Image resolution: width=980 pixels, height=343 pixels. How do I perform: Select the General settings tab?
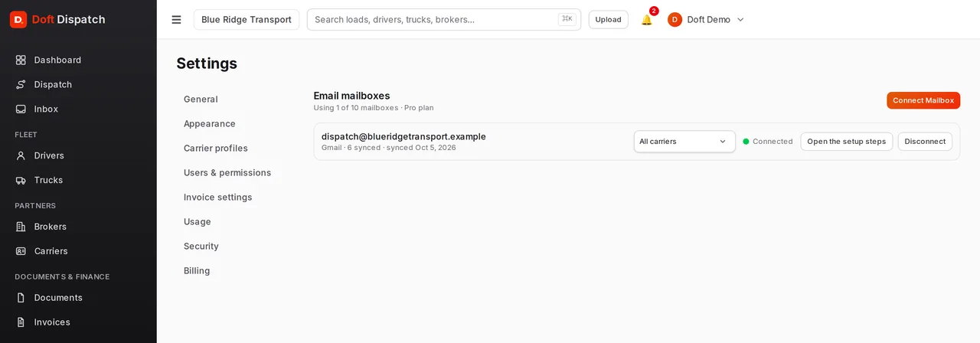tap(201, 100)
